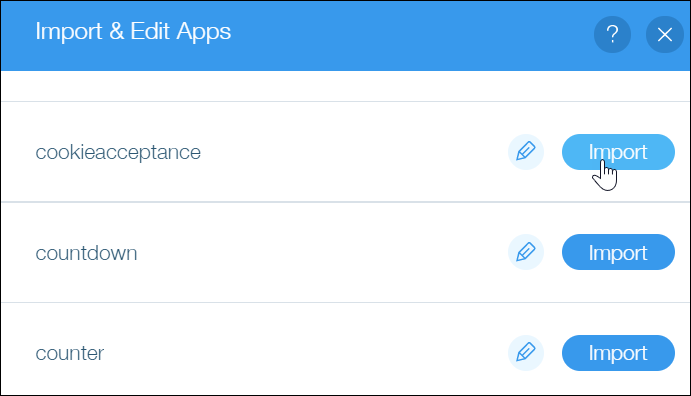Import the cookieacceptance app

tap(618, 152)
